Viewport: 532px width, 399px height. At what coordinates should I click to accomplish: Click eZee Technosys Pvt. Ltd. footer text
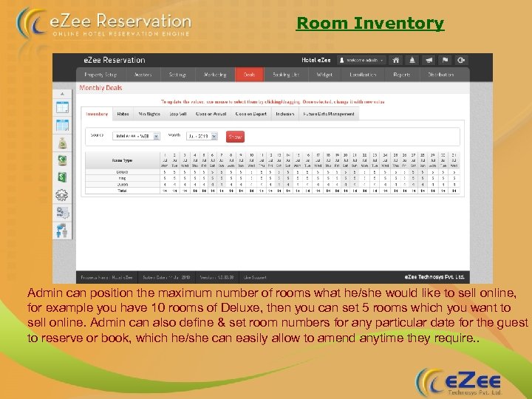pos(434,277)
